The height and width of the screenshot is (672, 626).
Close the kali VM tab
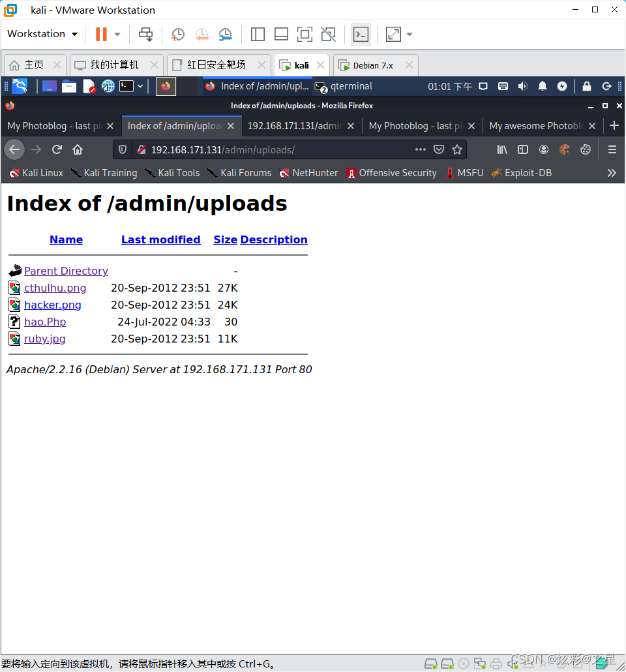[x=320, y=65]
